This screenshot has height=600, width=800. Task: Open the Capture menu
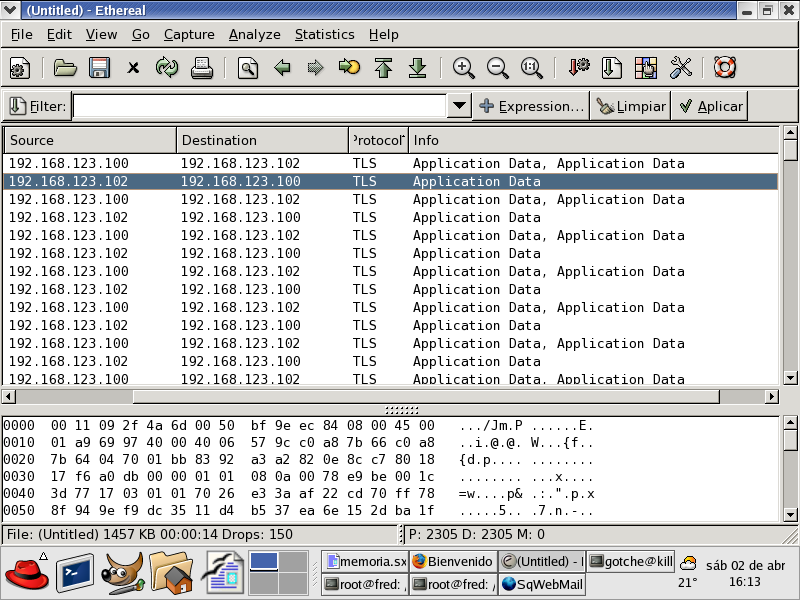pos(189,35)
